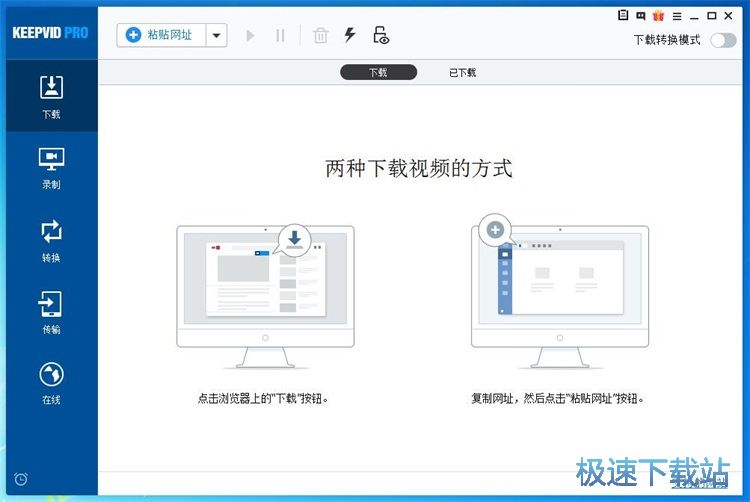Image resolution: width=750 pixels, height=502 pixels.
Task: Click the KEEPVID PRO logo
Action: (50, 32)
